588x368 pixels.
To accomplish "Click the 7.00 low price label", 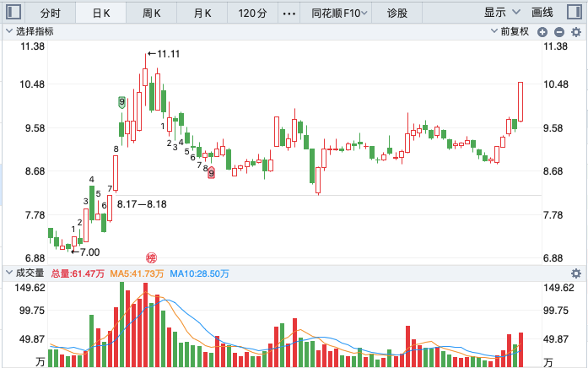I will pos(85,252).
